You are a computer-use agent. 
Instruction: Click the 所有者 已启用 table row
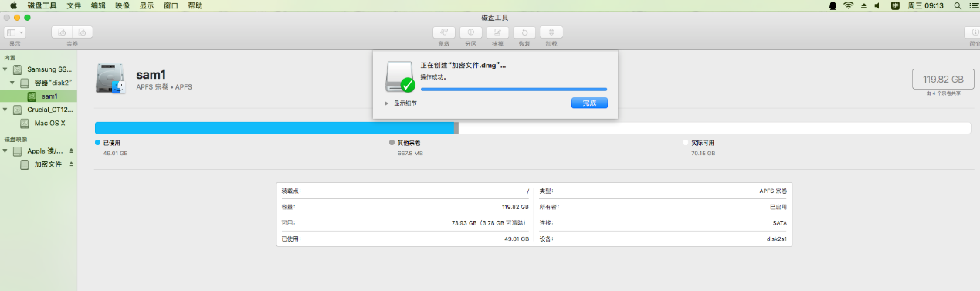663,207
